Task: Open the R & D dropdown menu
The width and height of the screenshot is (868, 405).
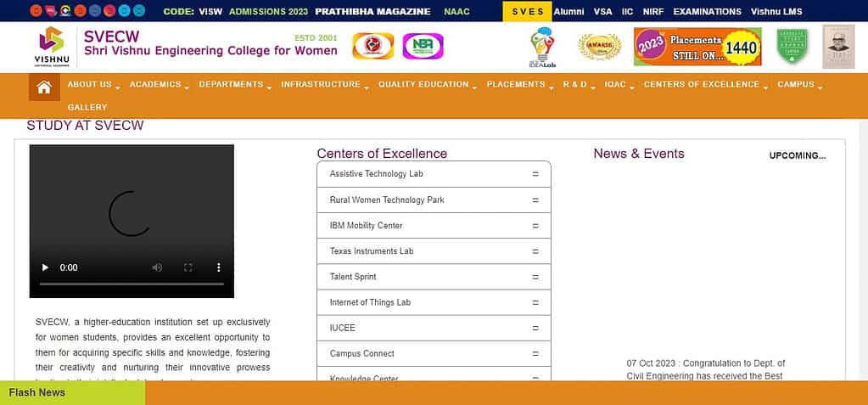Action: pyautogui.click(x=579, y=85)
